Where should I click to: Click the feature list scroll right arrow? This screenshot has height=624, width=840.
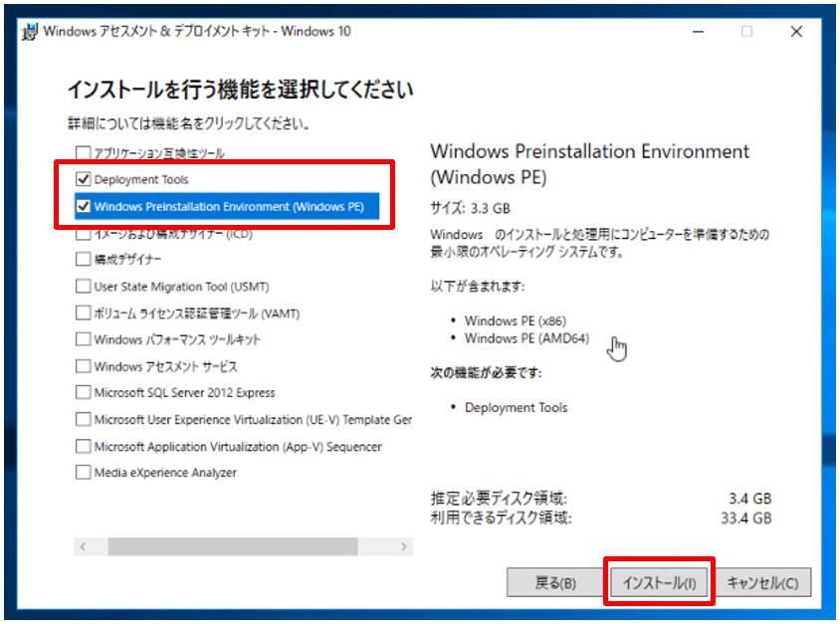coord(404,546)
